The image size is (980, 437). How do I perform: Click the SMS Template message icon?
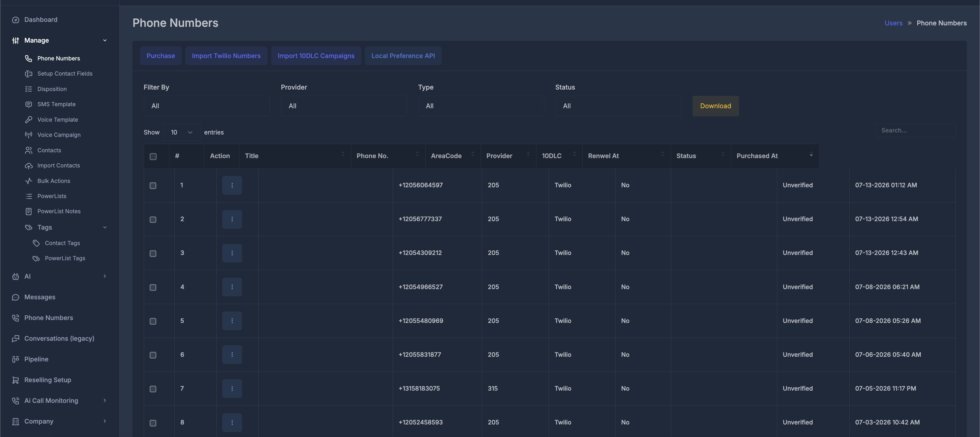point(29,104)
